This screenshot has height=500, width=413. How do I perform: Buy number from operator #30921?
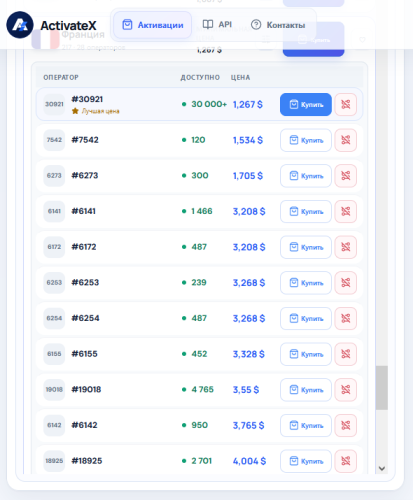pyautogui.click(x=306, y=105)
